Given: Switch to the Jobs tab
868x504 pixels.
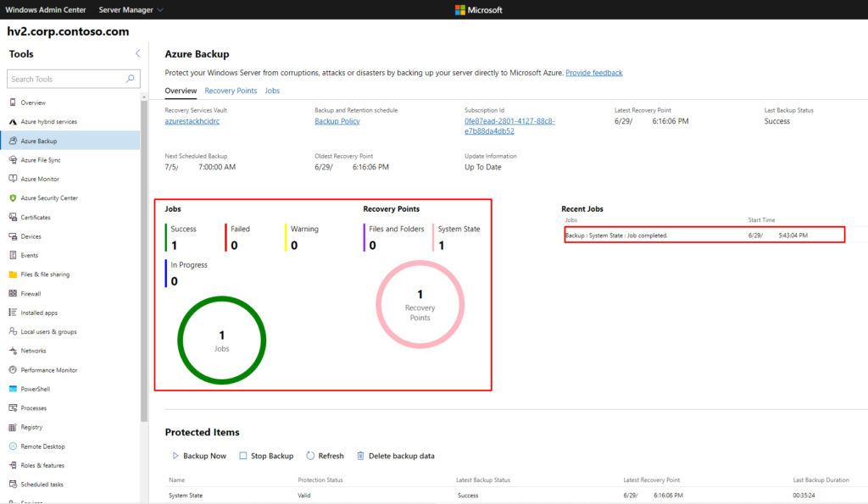Looking at the screenshot, I should click(x=272, y=91).
